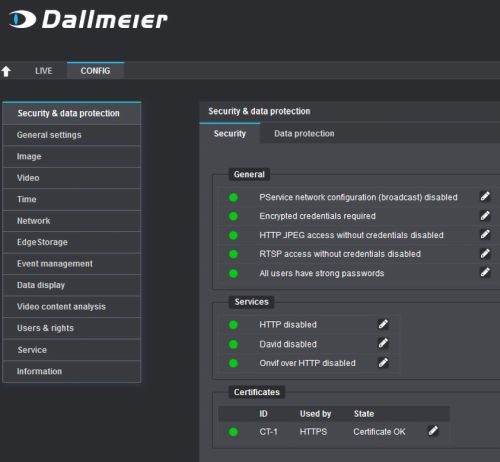The height and width of the screenshot is (462, 500).
Task: Click the CT-1 certificate row
Action: point(334,432)
